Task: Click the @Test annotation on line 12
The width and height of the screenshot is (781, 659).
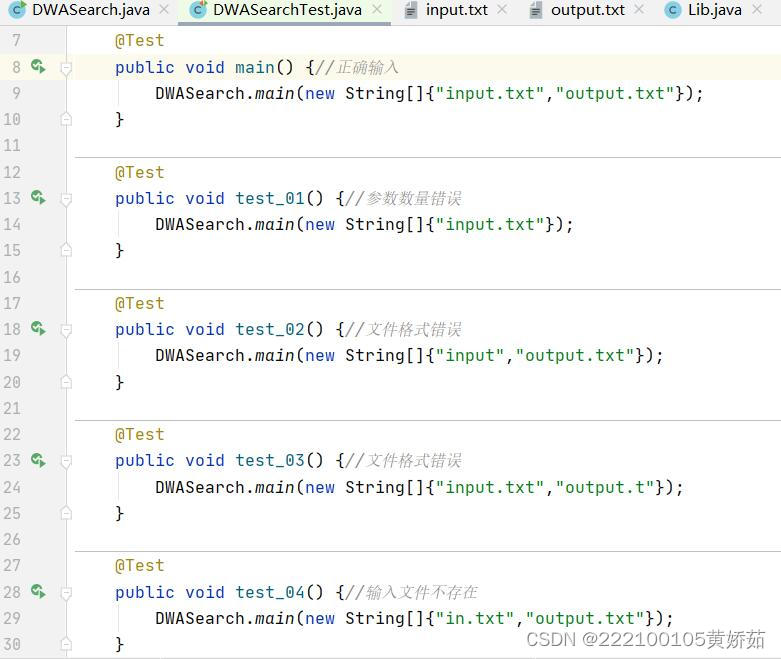Action: [139, 172]
